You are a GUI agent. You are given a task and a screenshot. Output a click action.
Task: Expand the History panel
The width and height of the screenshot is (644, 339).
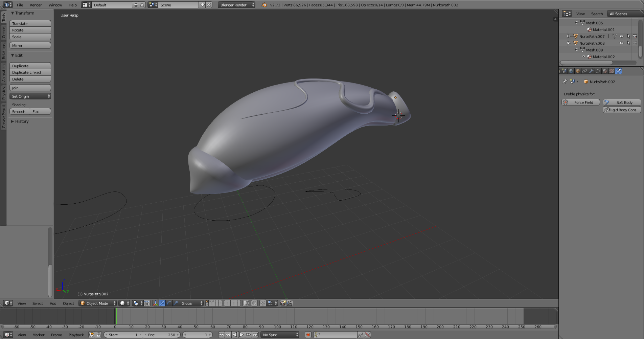tap(22, 121)
